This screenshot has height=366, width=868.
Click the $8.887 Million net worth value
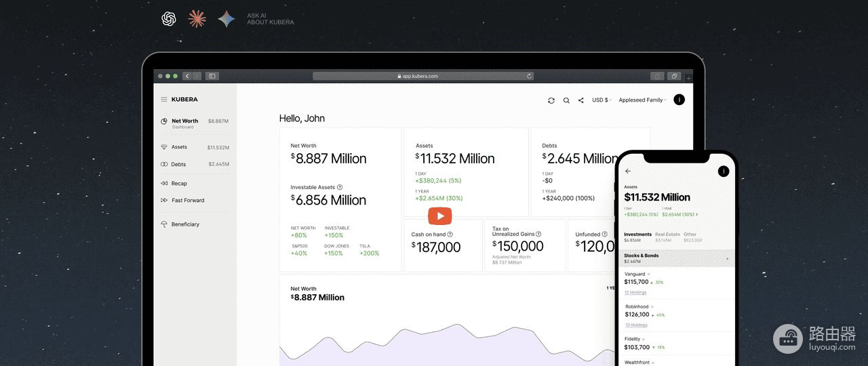tap(329, 159)
